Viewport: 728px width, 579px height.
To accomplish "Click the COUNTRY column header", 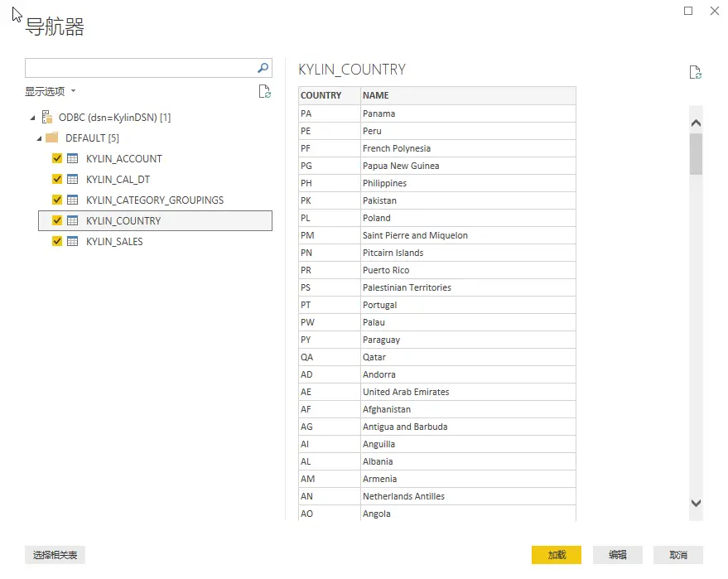I will click(x=329, y=95).
